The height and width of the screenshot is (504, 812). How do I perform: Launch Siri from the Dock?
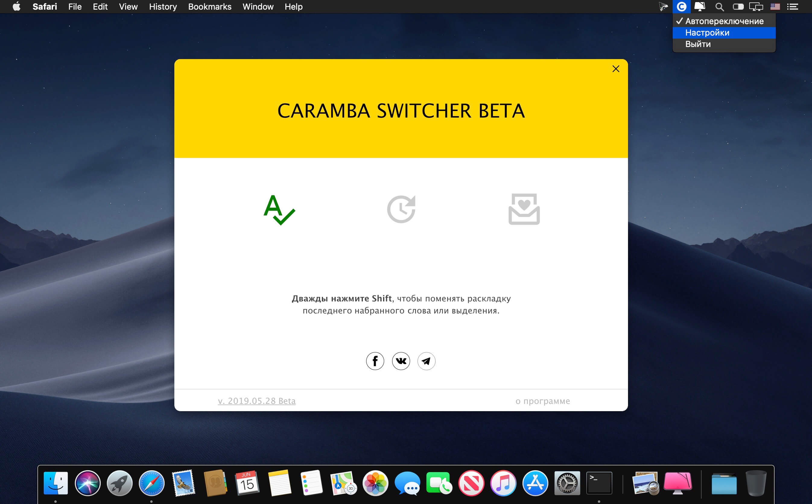88,483
